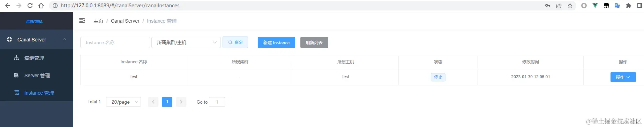644x127 pixels.
Task: Open Server 管理 in the sidebar
Action: [x=37, y=76]
